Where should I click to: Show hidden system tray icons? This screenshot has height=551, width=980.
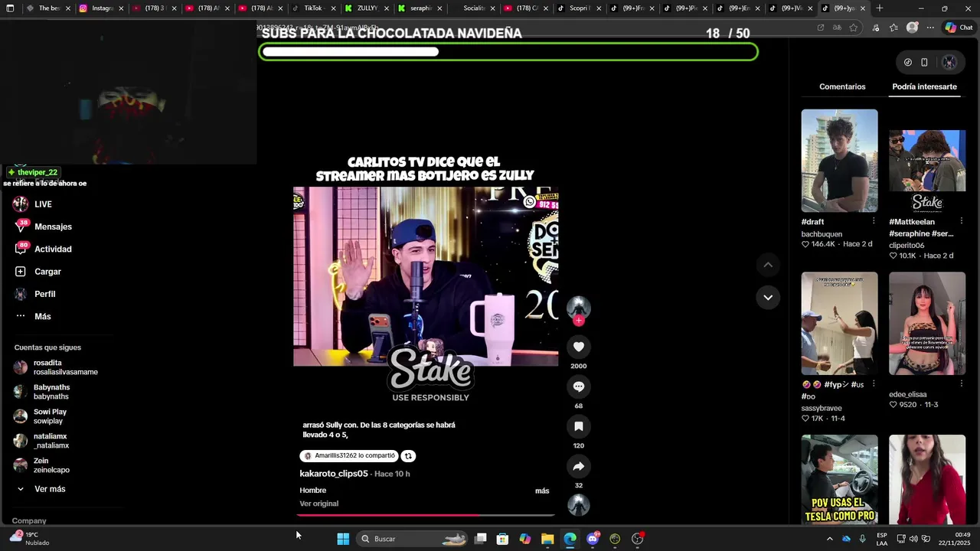point(829,539)
